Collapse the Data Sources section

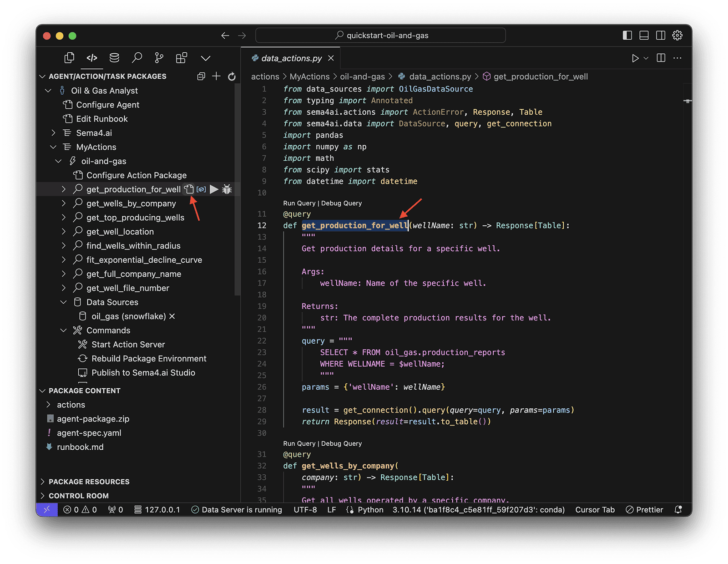click(x=64, y=302)
